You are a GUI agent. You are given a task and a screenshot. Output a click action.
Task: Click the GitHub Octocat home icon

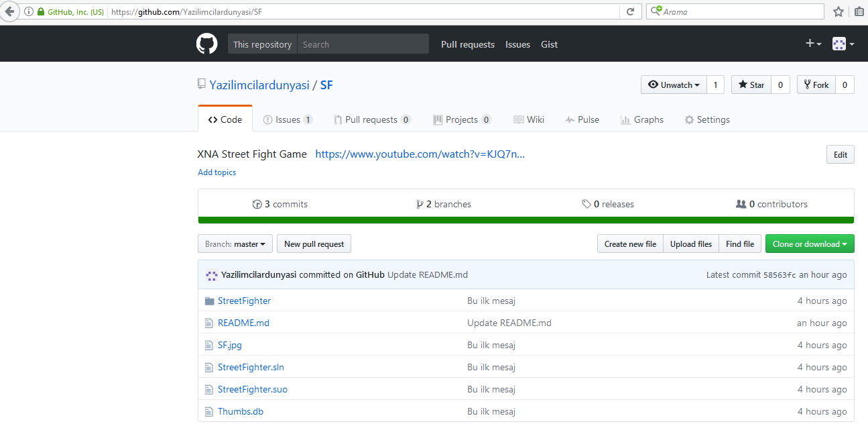click(206, 43)
